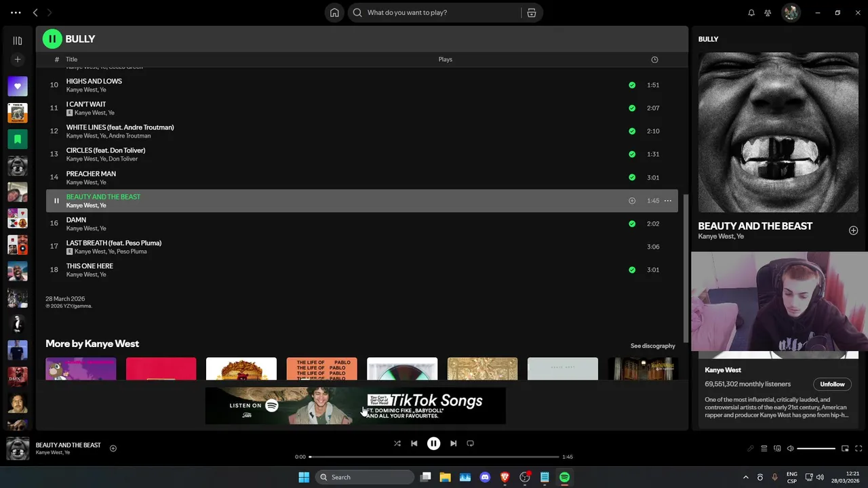Viewport: 868px width, 488px height.
Task: Click the now-playing cover thumbnail in bottom bar
Action: [x=18, y=449]
